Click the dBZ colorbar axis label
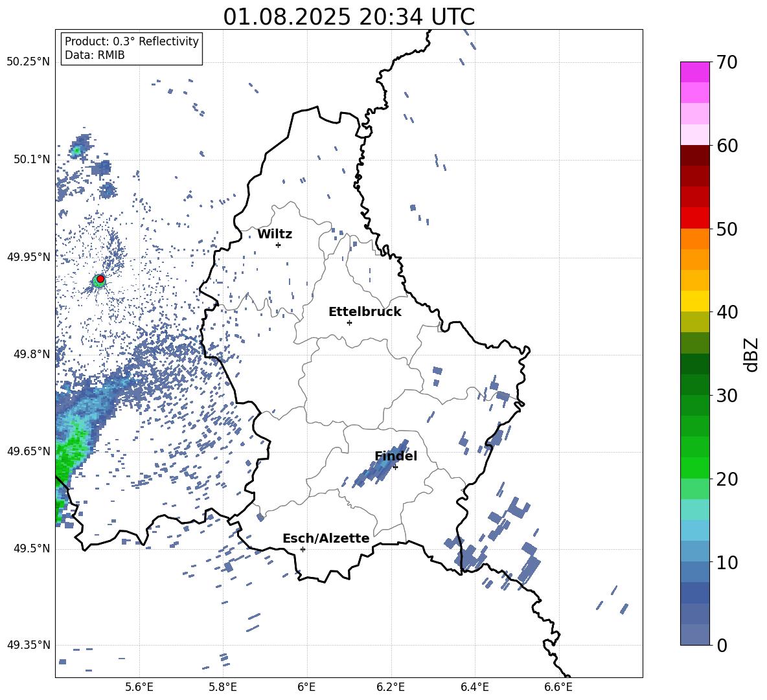This screenshot has height=700, width=767. click(x=751, y=354)
